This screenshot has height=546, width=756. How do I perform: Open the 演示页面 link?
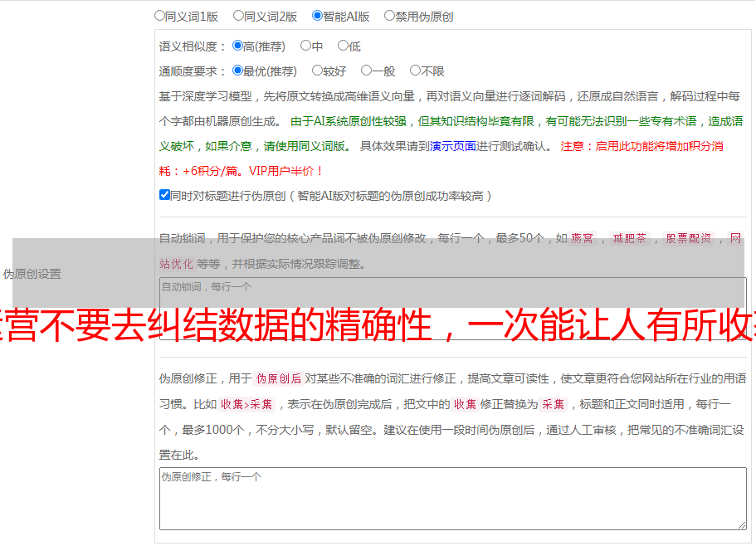click(452, 146)
